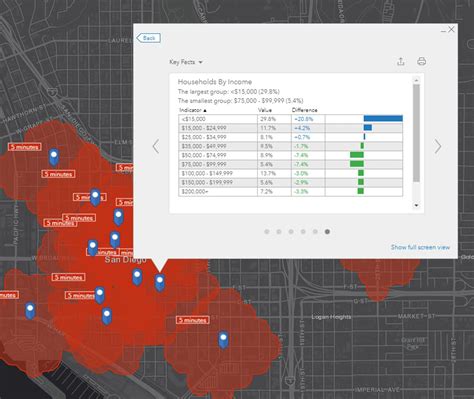The image size is (474, 399).
Task: Open the Key Facts dropdown
Action: (186, 62)
